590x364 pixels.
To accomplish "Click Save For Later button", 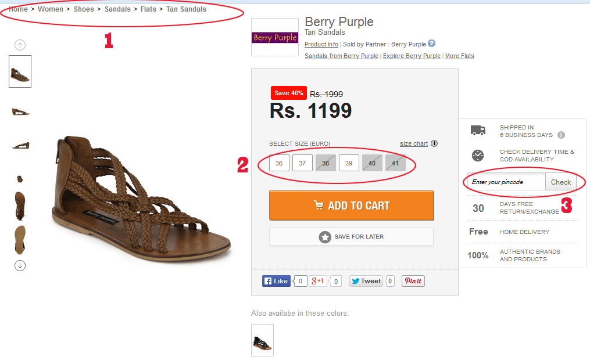I will tap(351, 237).
